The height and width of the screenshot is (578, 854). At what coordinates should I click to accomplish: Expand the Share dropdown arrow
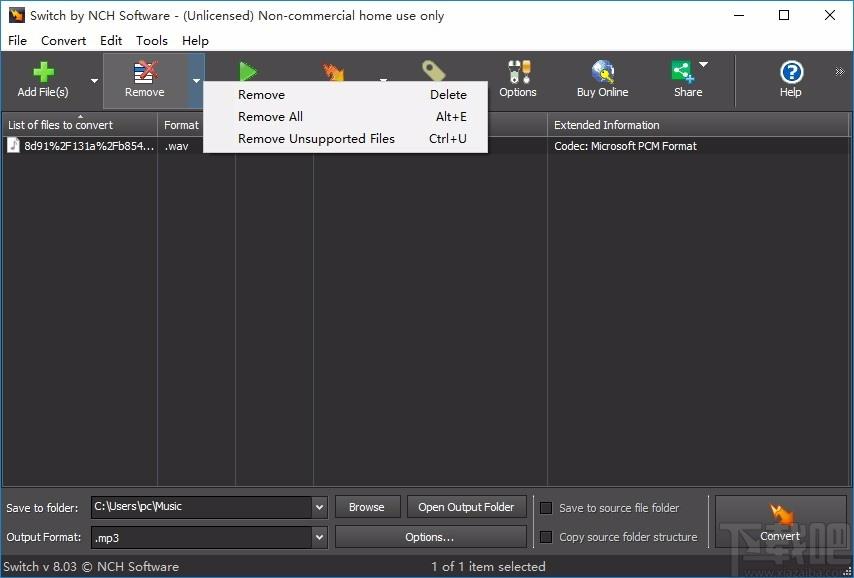(x=703, y=64)
